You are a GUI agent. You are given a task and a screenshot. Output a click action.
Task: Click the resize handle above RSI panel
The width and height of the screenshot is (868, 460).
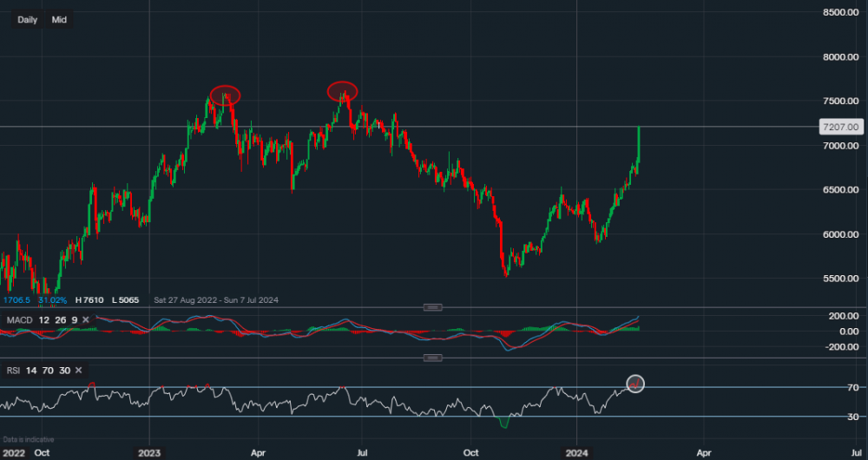(432, 358)
